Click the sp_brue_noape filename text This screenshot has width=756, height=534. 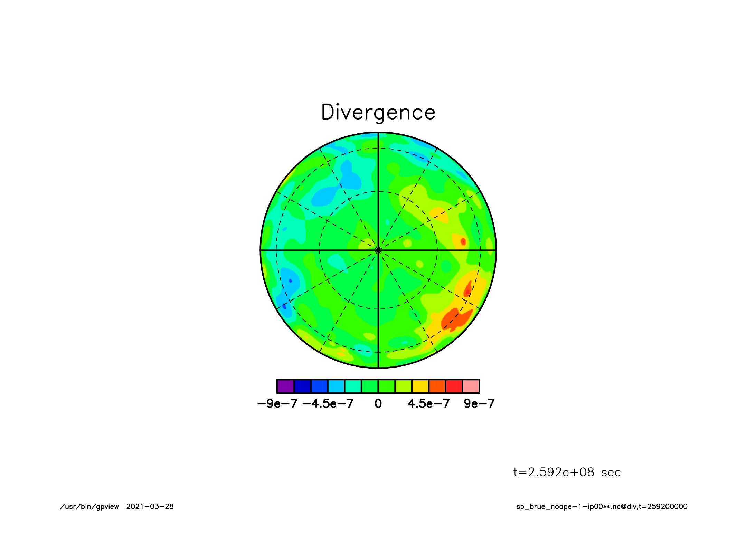602,507
